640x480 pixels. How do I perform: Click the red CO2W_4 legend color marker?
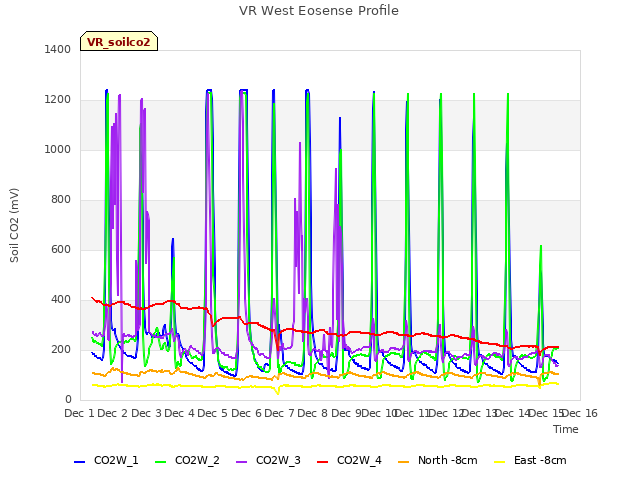click(x=322, y=462)
